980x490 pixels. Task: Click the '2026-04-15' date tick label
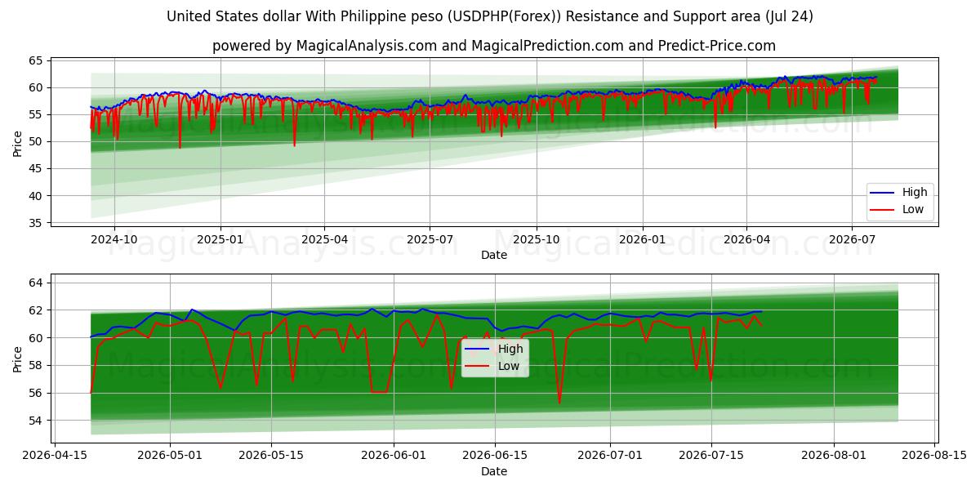(x=55, y=455)
